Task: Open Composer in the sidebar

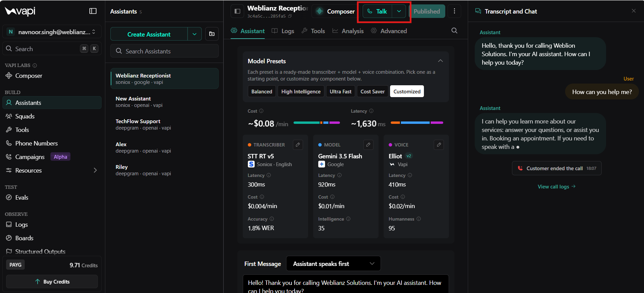Action: (52, 76)
